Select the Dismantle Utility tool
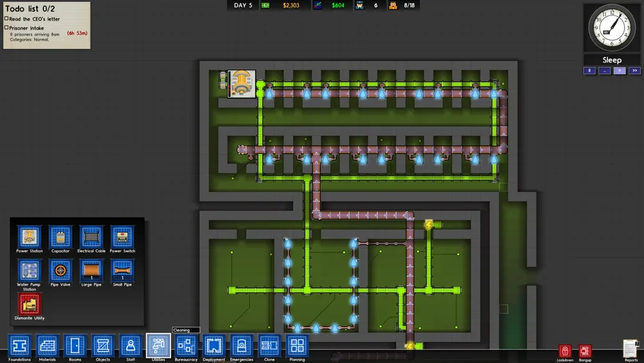This screenshot has height=363, width=644. click(29, 304)
